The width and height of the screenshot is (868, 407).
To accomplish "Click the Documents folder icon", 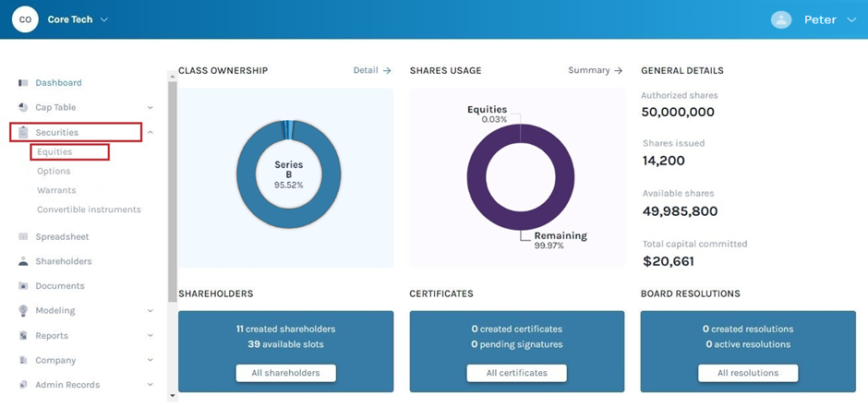I will (x=23, y=286).
